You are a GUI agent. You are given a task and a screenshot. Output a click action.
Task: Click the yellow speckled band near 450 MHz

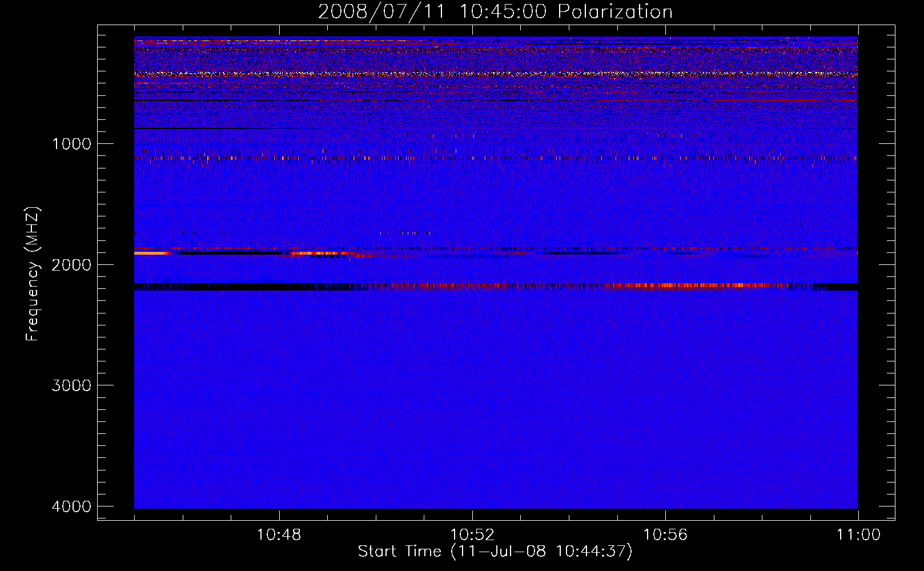click(496, 74)
